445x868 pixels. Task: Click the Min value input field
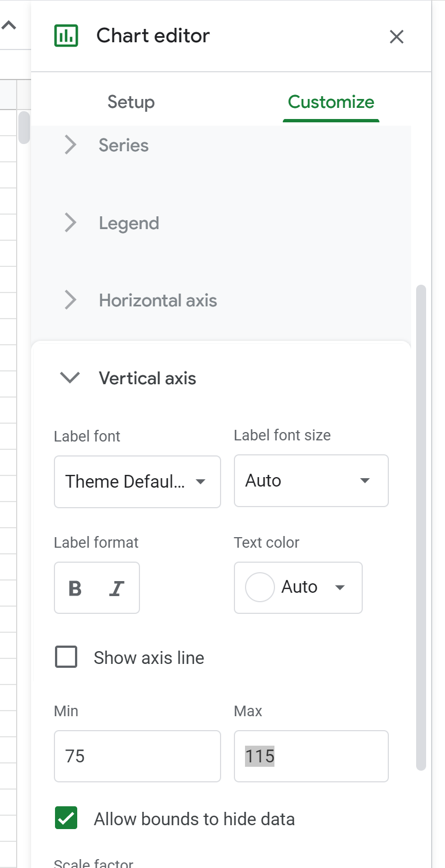(x=137, y=756)
